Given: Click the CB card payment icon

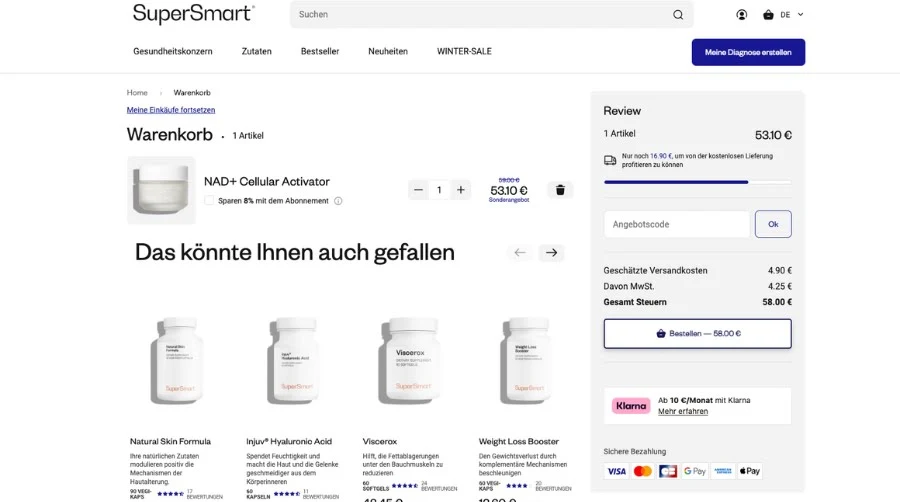Looking at the screenshot, I should point(668,471).
